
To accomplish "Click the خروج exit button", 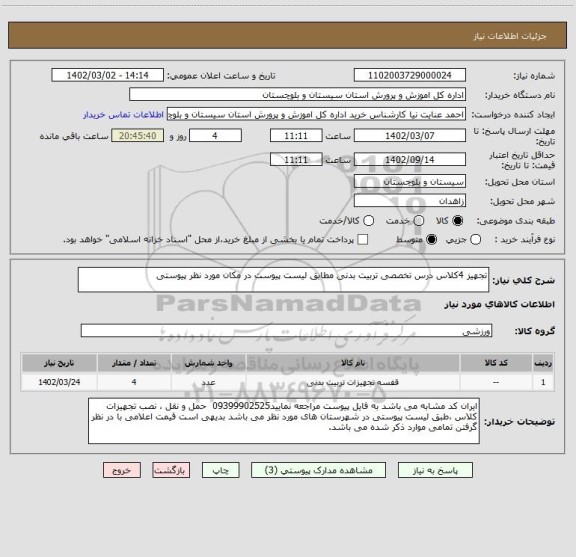I will [x=122, y=470].
